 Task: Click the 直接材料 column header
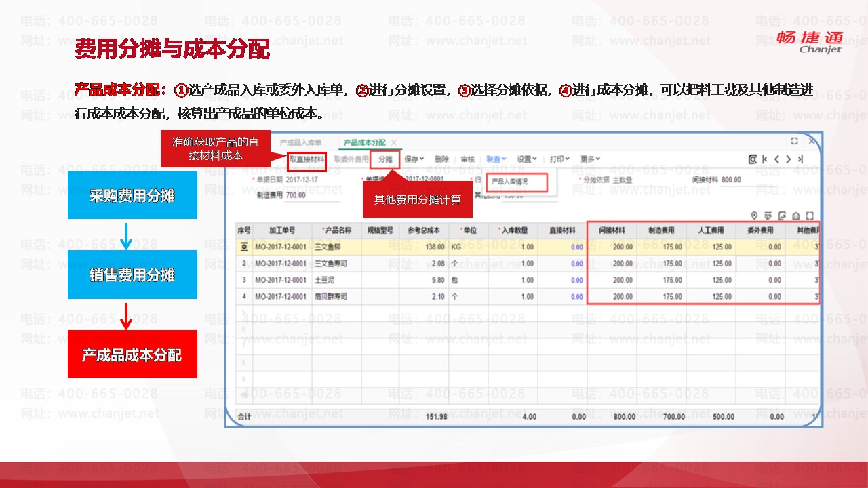pyautogui.click(x=563, y=230)
